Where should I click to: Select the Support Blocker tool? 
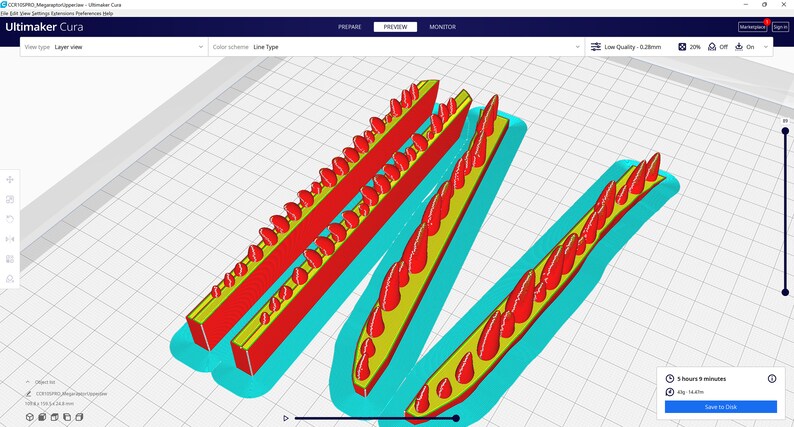pyautogui.click(x=10, y=279)
